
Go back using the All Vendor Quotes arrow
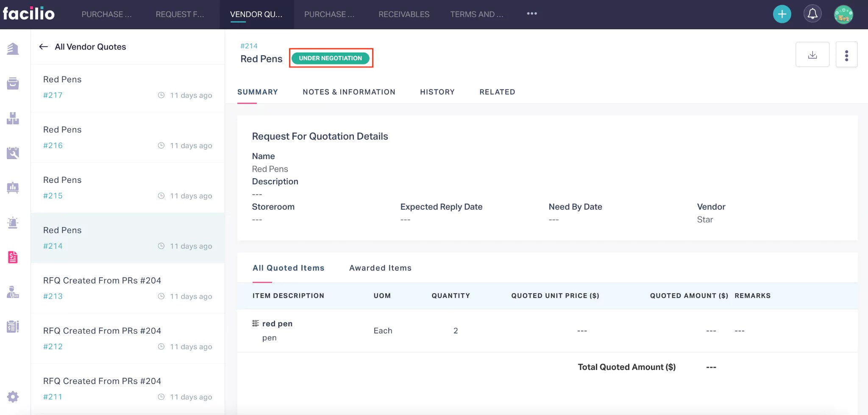(43, 47)
